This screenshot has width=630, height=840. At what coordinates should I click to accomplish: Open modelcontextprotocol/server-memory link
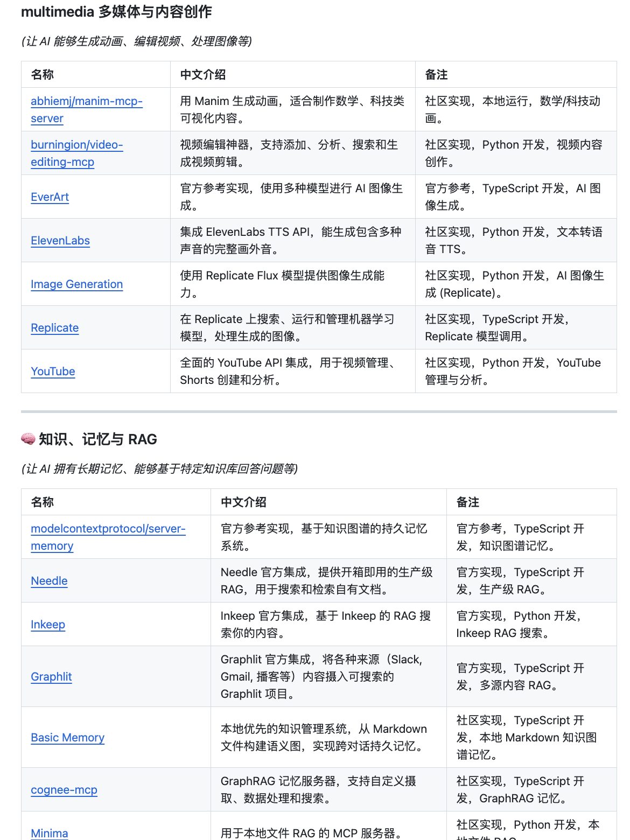click(x=108, y=537)
